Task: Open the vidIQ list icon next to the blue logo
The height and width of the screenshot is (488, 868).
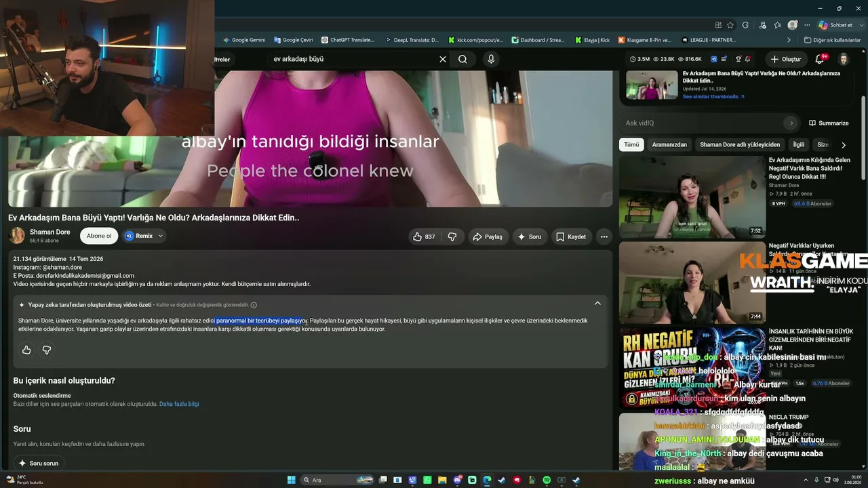Action: (724, 59)
